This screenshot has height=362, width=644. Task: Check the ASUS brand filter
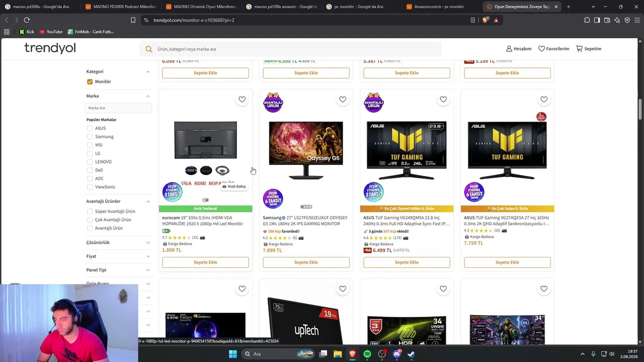point(90,128)
